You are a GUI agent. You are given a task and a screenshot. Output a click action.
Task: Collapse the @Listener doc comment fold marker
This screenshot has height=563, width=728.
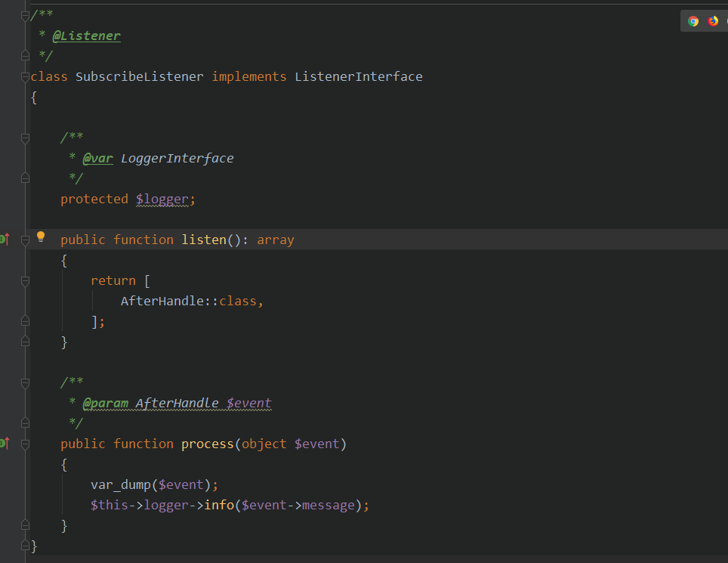tap(26, 17)
